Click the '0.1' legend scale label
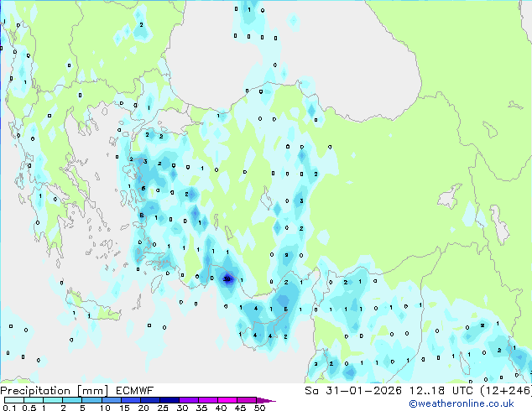 (x=9, y=408)
